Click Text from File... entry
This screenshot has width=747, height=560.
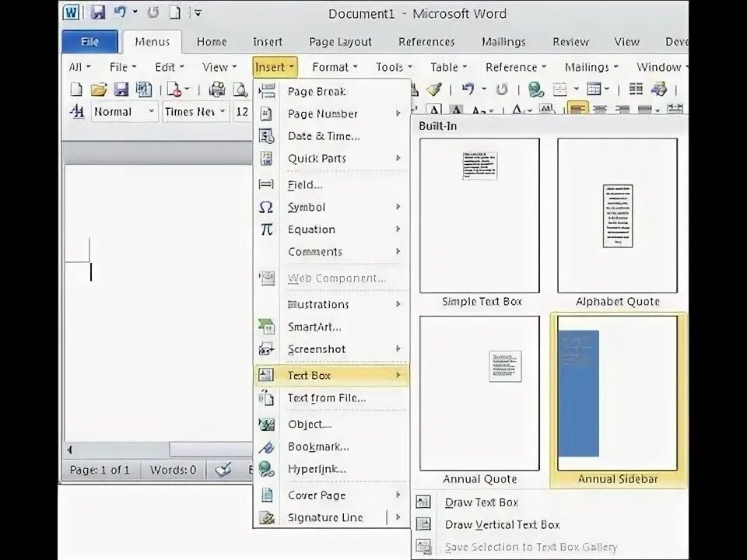[x=331, y=398]
